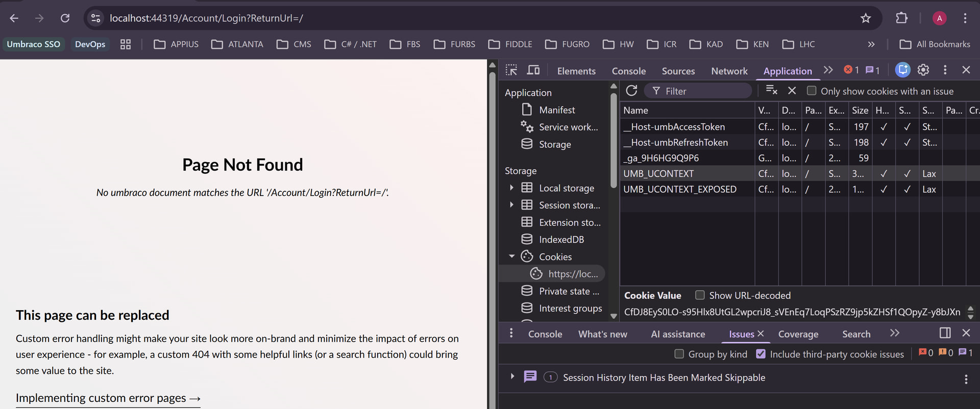Uncheck Include third-party cookie issues
The height and width of the screenshot is (409, 980).
[x=761, y=354]
